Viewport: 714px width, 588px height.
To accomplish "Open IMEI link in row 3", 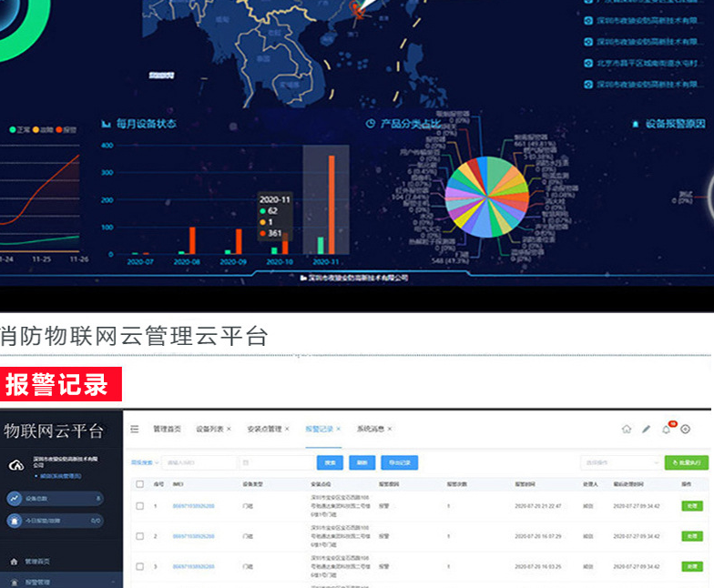I will (x=193, y=566).
